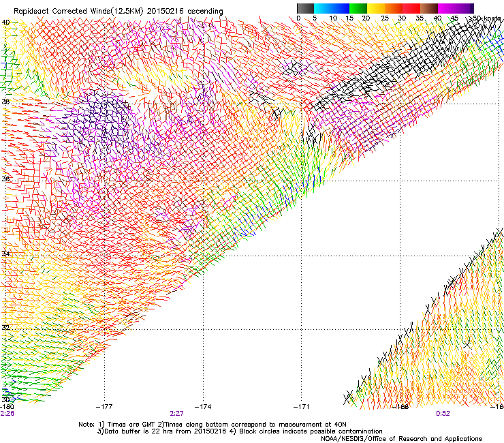Click the 'NOAA/NESDIS/Office of Research and Applications' credit
Image resolution: width=504 pixels, height=443 pixels.
pyautogui.click(x=401, y=439)
